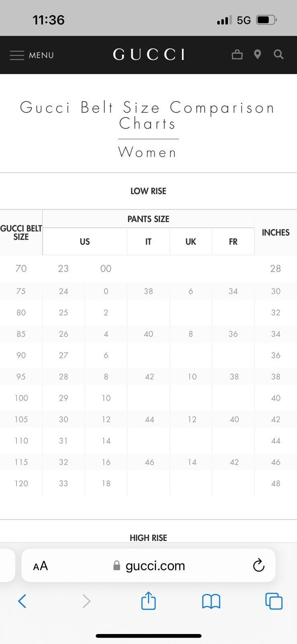Select the US pants size column header
This screenshot has height=644, width=297.
coord(85,242)
